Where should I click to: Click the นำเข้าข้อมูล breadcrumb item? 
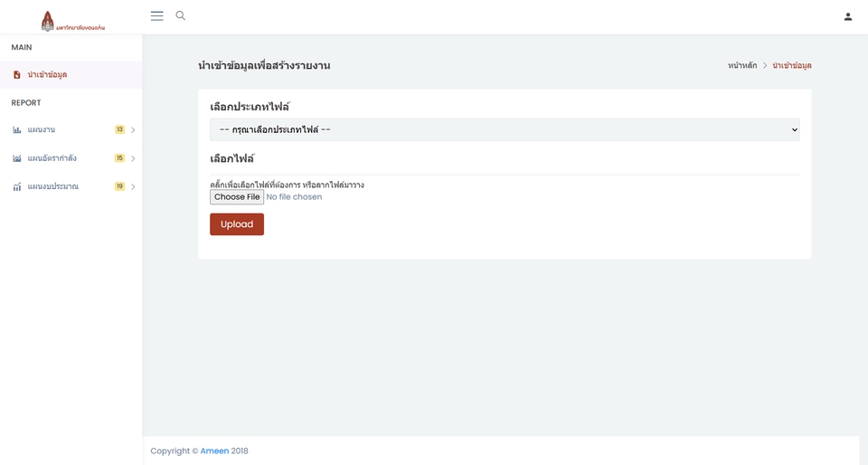(791, 66)
